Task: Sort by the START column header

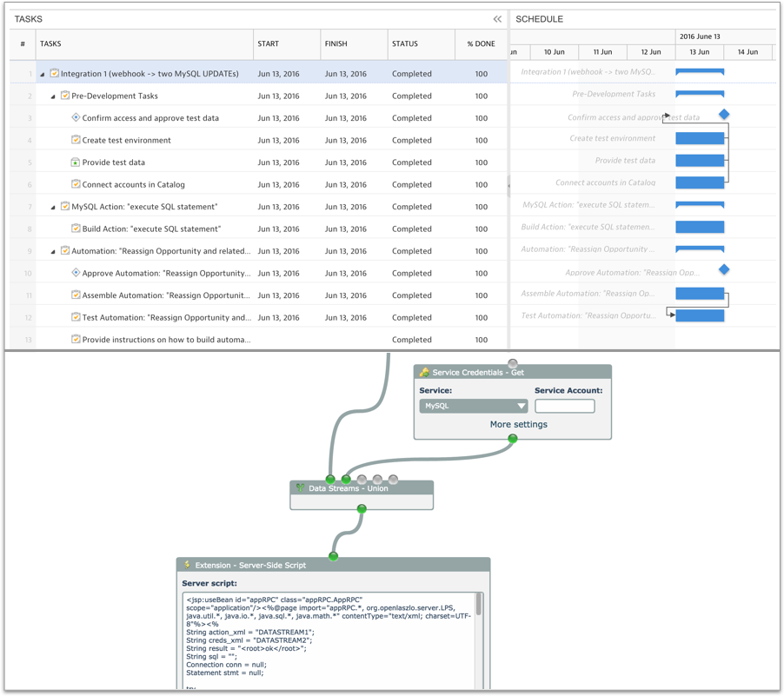Action: (x=269, y=43)
